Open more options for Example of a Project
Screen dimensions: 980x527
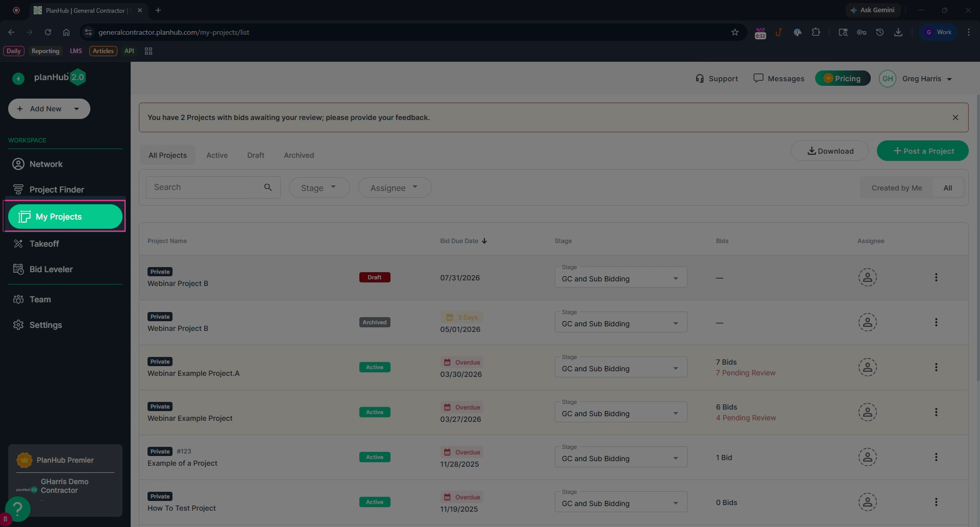click(936, 457)
